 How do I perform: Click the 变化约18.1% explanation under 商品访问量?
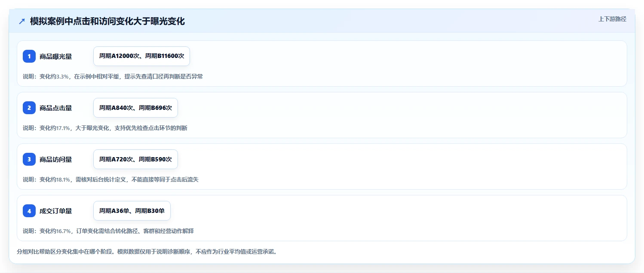(110, 179)
